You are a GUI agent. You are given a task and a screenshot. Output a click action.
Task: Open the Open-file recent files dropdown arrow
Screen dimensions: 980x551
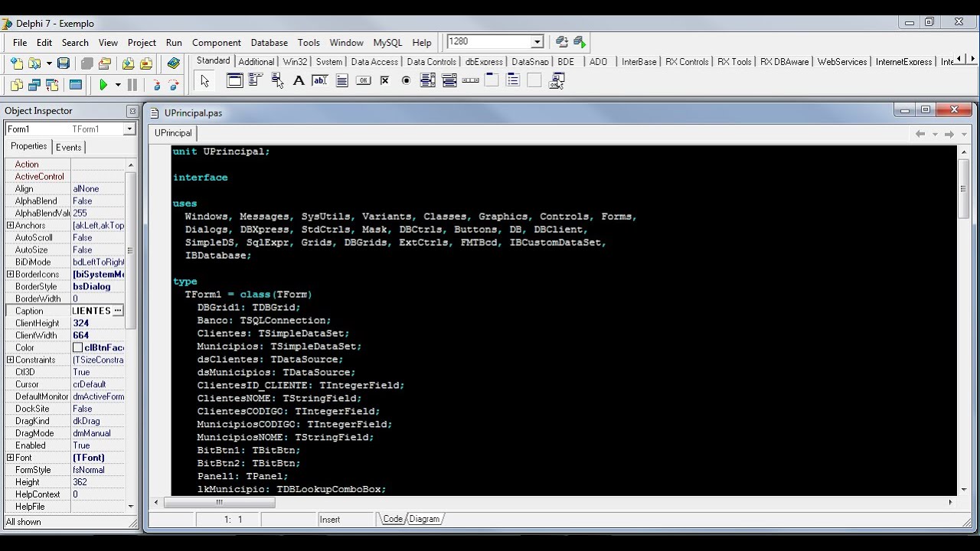(x=48, y=64)
